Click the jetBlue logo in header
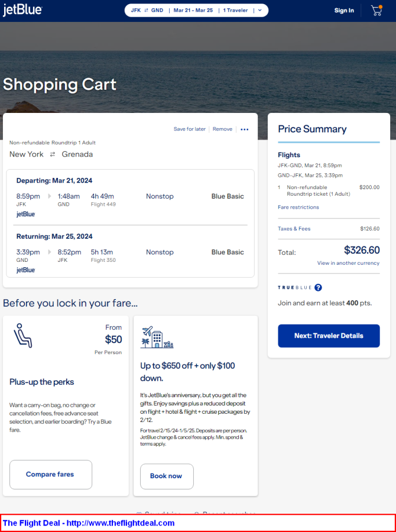The width and height of the screenshot is (396, 532). (22, 11)
